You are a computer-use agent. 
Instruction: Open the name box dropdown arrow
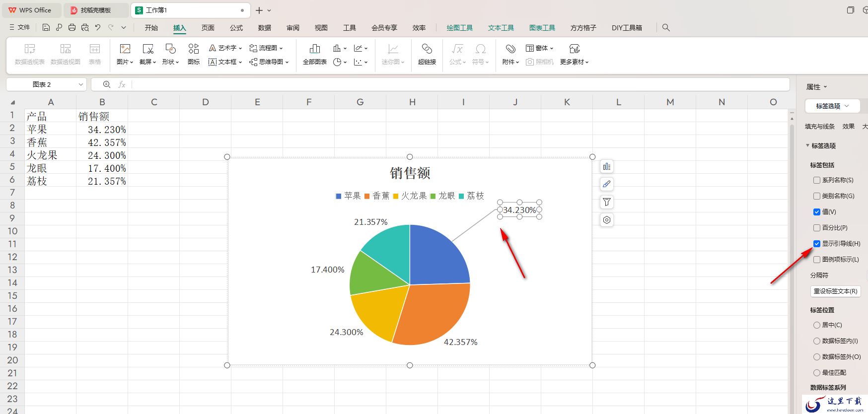80,84
